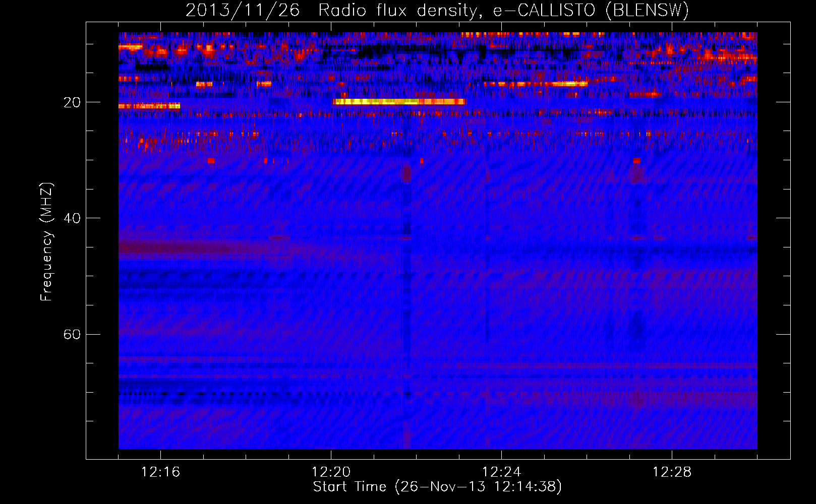Click the 20 MHz frequency tick label

pos(72,102)
